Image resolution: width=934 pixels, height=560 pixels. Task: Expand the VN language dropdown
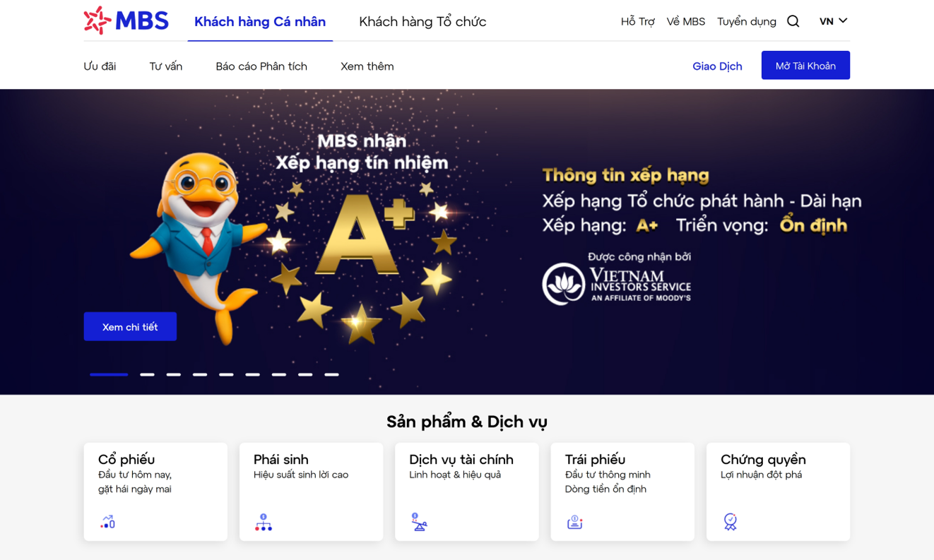coord(833,21)
